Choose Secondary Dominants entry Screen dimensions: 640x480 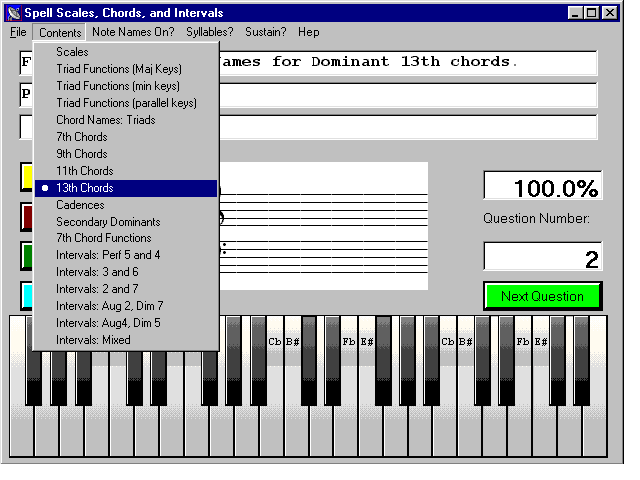click(126, 222)
